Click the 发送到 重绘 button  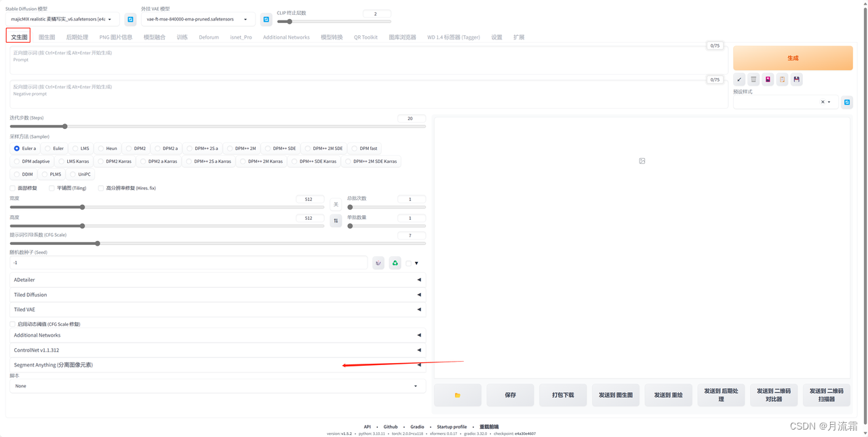(669, 395)
